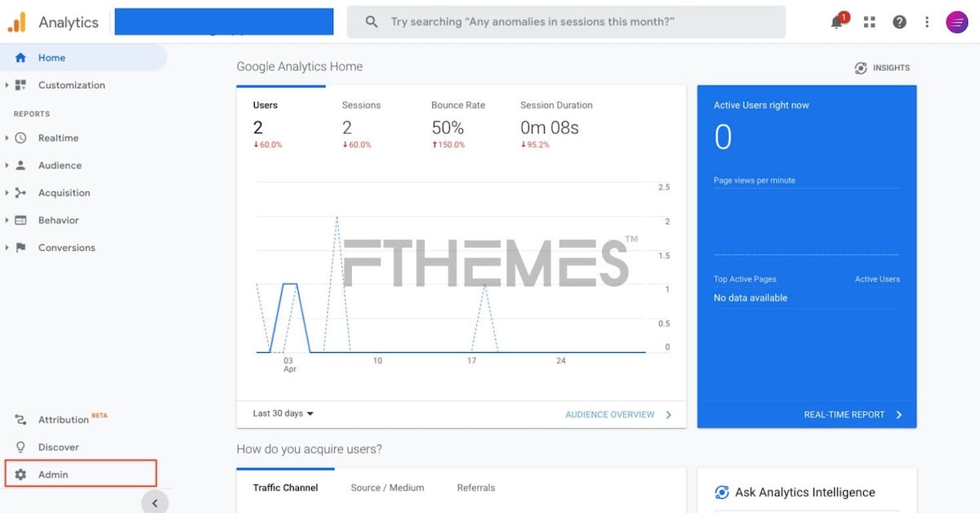Click the Audience person icon
Viewport: 980px width, 513px height.
tap(20, 165)
